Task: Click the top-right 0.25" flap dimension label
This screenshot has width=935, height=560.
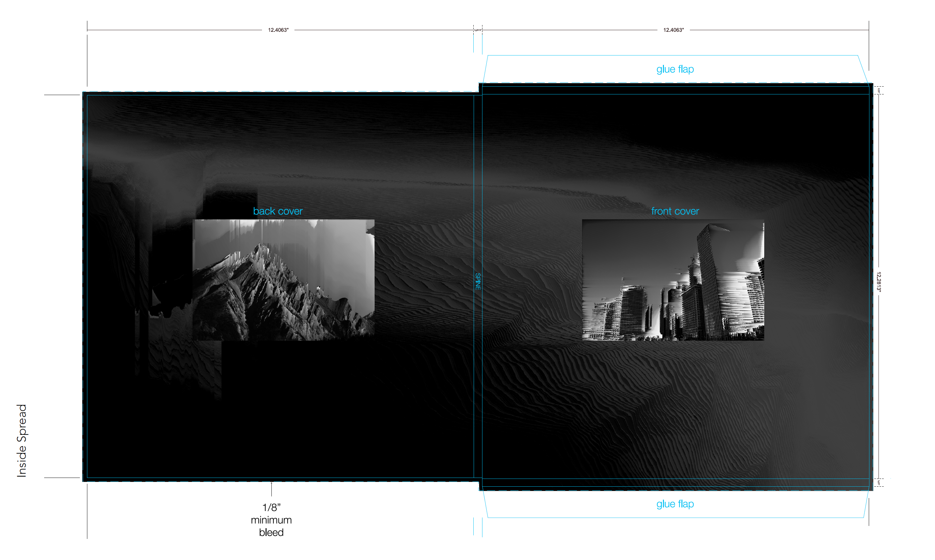Action: (x=879, y=91)
